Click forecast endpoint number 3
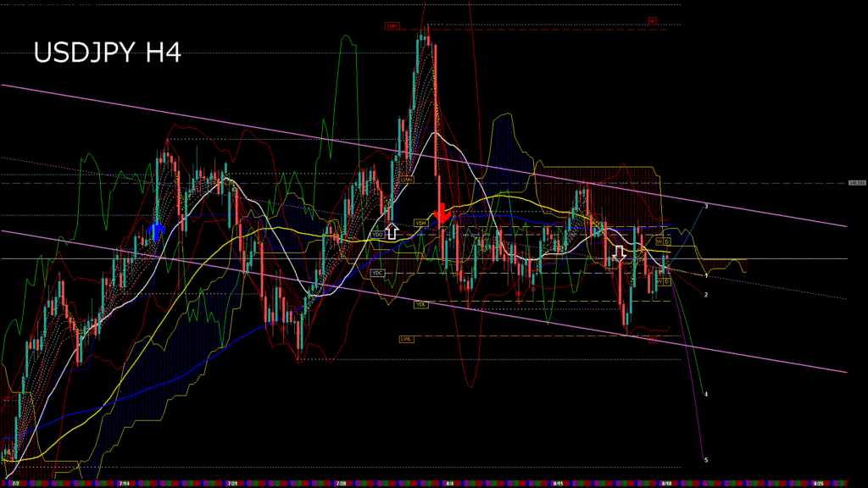 (706, 206)
